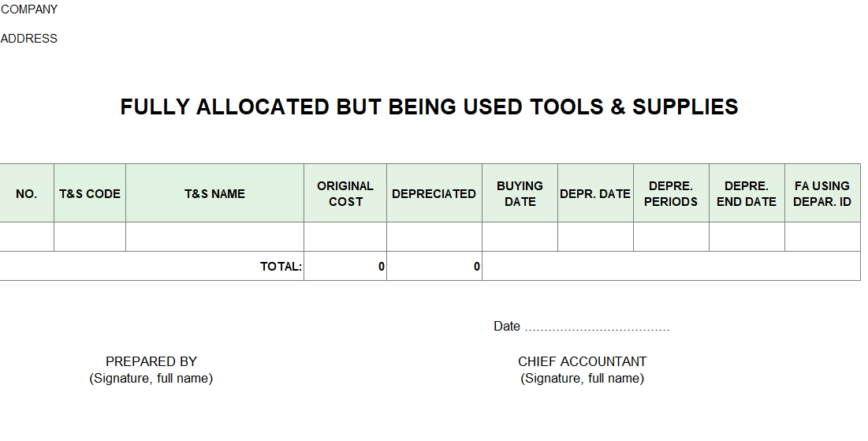Click the CHIEF ACCOUNTANT signature label
This screenshot has width=868, height=441.
pos(582,361)
